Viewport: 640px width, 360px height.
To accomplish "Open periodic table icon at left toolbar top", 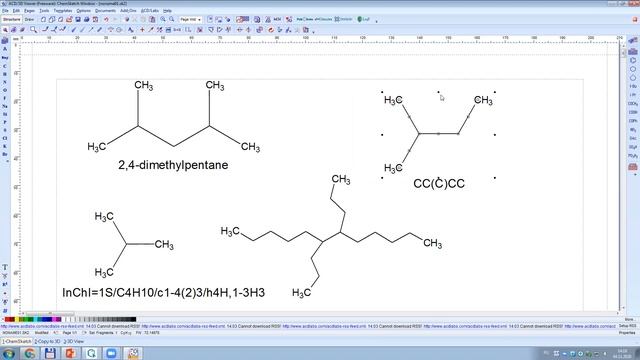I will (x=5, y=41).
